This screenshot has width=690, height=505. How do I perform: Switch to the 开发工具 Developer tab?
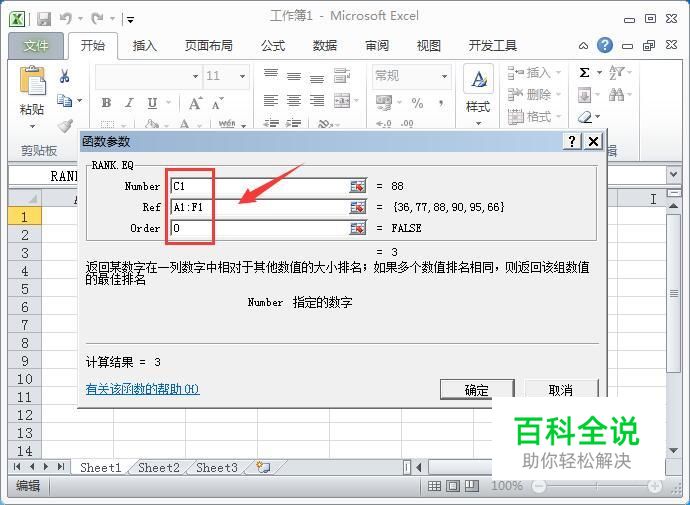pyautogui.click(x=492, y=45)
